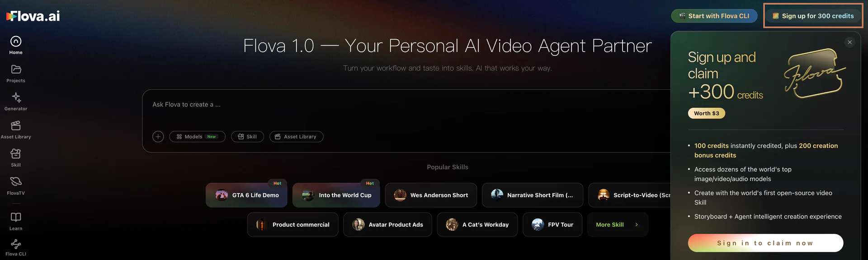The height and width of the screenshot is (260, 868).
Task: Open the Models selector
Action: [197, 137]
